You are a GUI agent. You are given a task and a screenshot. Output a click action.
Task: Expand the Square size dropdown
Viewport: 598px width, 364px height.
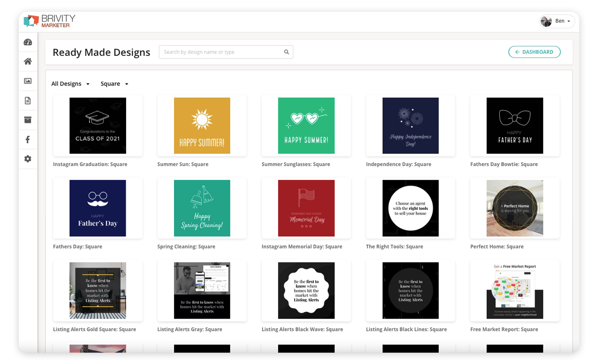coord(114,84)
